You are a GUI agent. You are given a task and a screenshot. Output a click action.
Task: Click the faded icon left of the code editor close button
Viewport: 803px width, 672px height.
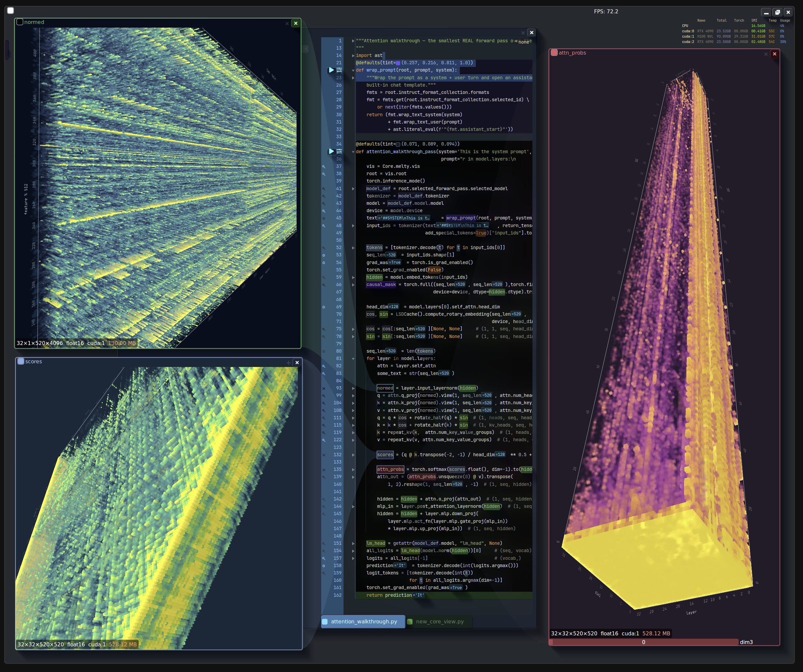pos(523,33)
